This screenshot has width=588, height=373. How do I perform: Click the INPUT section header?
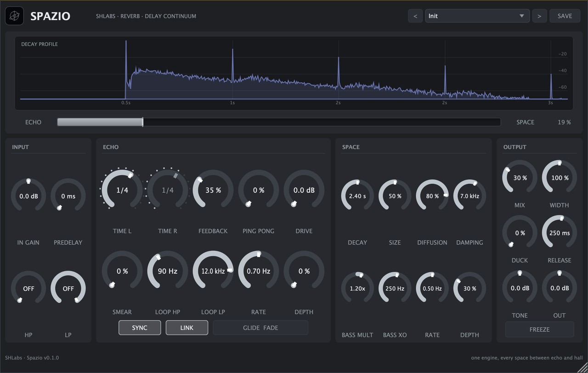click(x=20, y=147)
